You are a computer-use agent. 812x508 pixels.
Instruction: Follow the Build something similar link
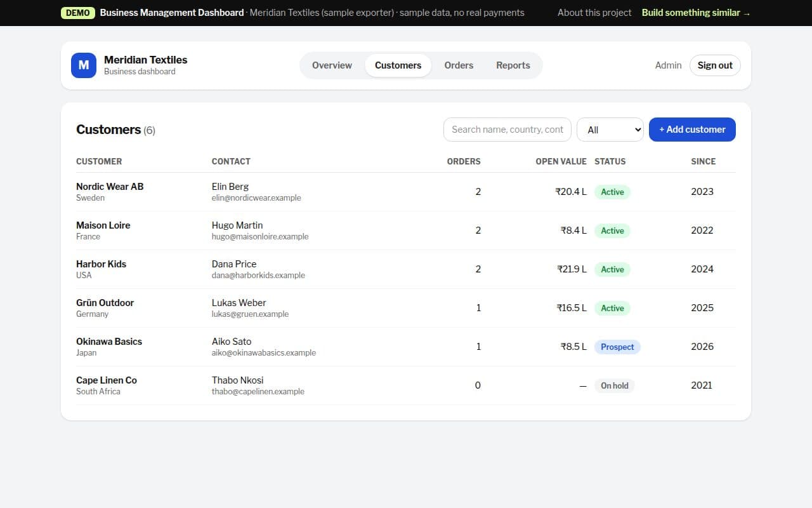click(x=696, y=13)
